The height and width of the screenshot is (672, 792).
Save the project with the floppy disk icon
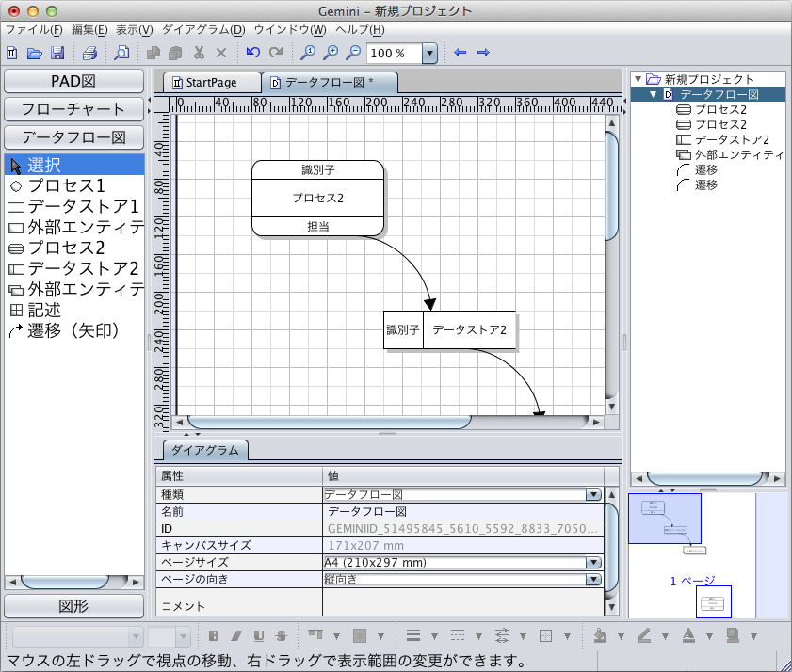click(57, 53)
